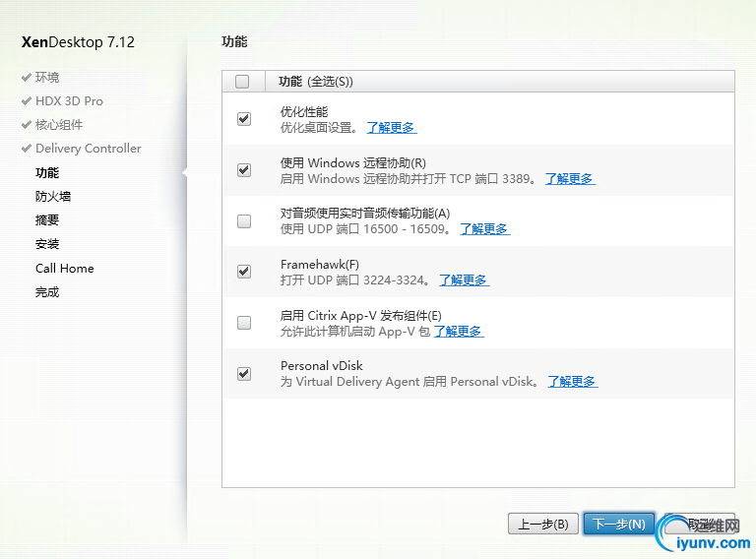The image size is (756, 559).
Task: Uncheck the Personal vDisk checkbox
Action: tap(244, 373)
